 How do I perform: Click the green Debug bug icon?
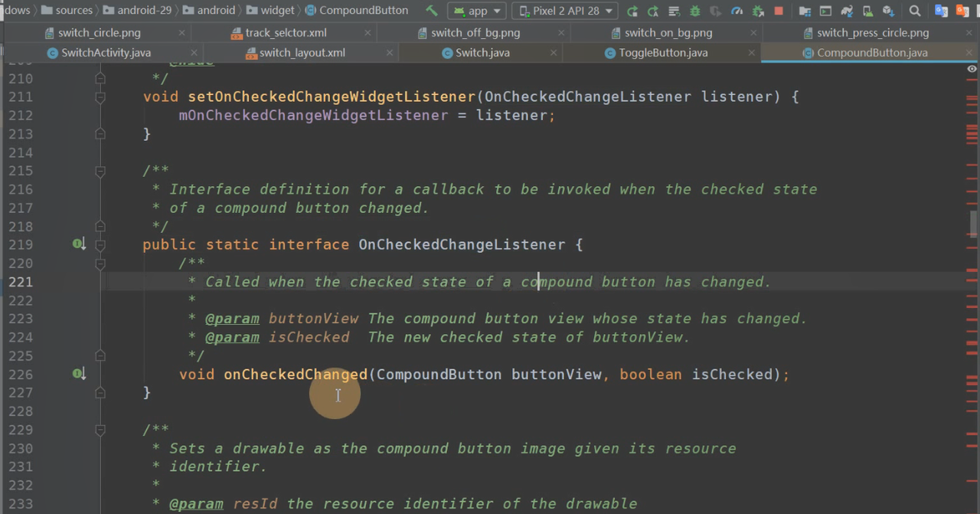(x=695, y=11)
